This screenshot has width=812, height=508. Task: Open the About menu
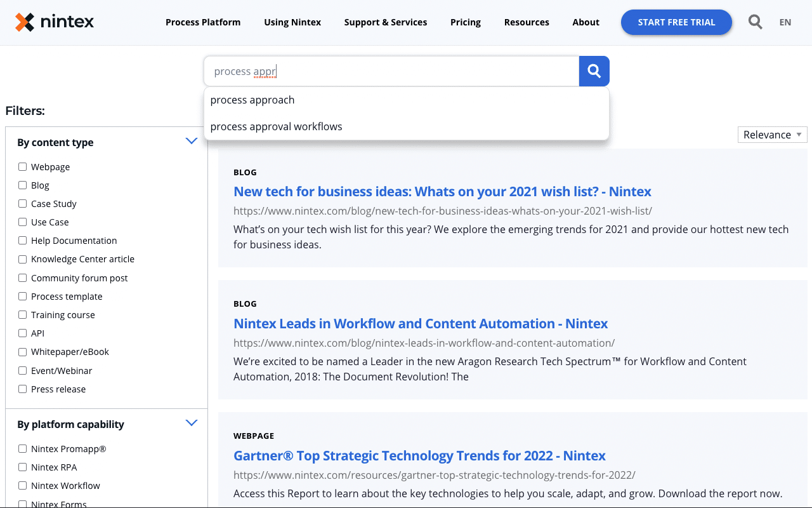(x=586, y=22)
